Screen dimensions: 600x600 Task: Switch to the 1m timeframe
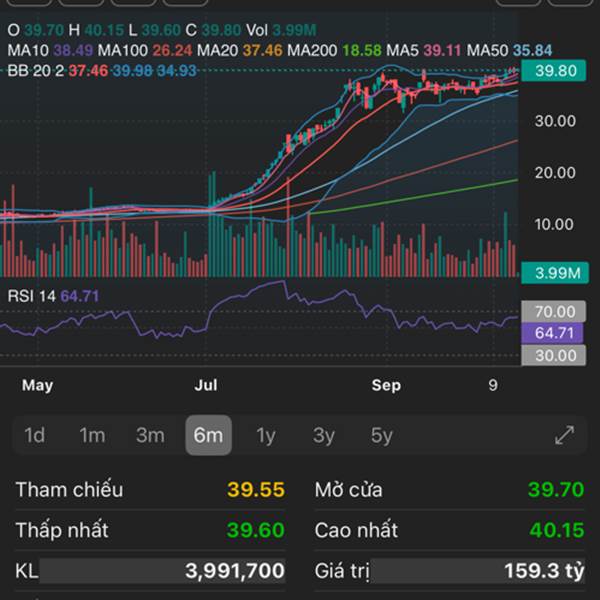click(92, 435)
